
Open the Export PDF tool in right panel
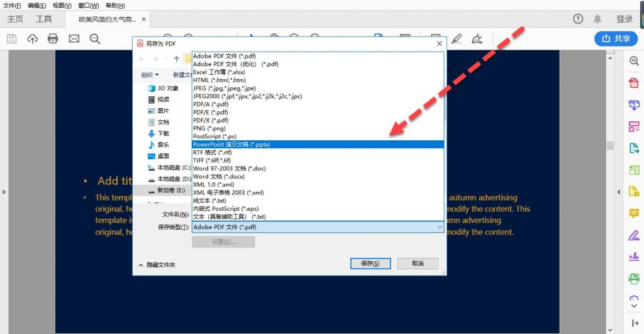pyautogui.click(x=634, y=148)
